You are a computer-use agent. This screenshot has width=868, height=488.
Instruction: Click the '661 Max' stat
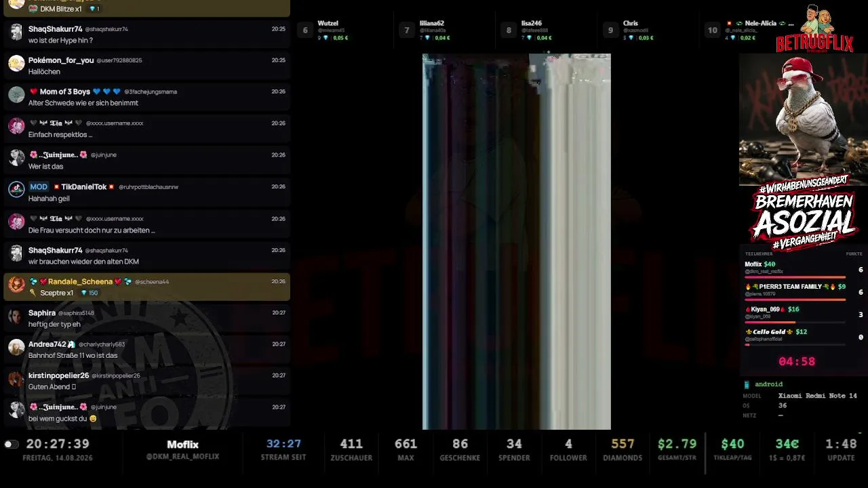(x=406, y=451)
